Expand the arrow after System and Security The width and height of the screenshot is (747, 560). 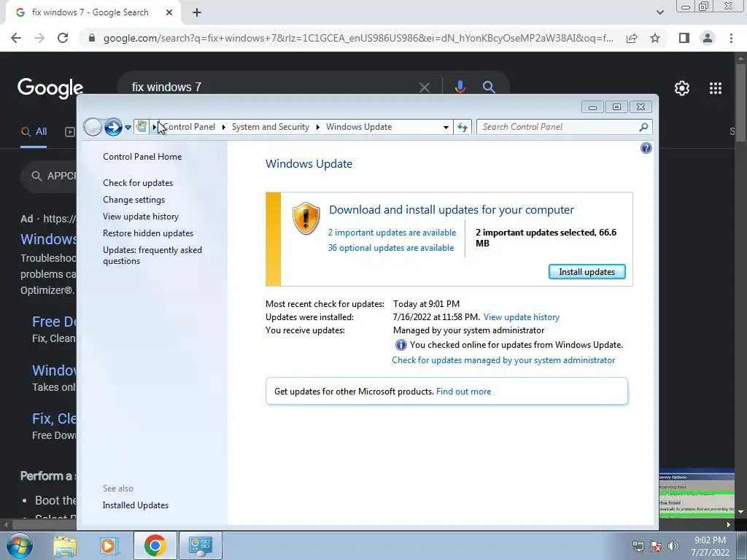pos(318,127)
